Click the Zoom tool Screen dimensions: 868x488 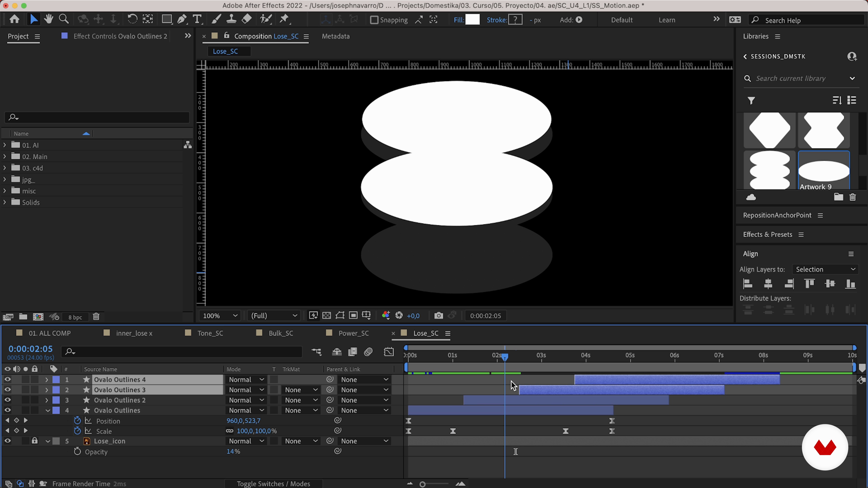[64, 19]
